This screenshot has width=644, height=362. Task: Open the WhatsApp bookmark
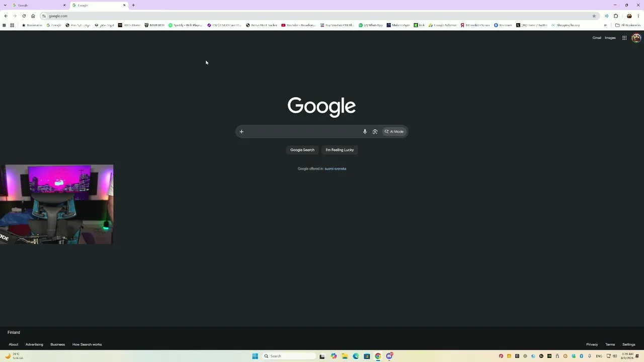pyautogui.click(x=371, y=25)
